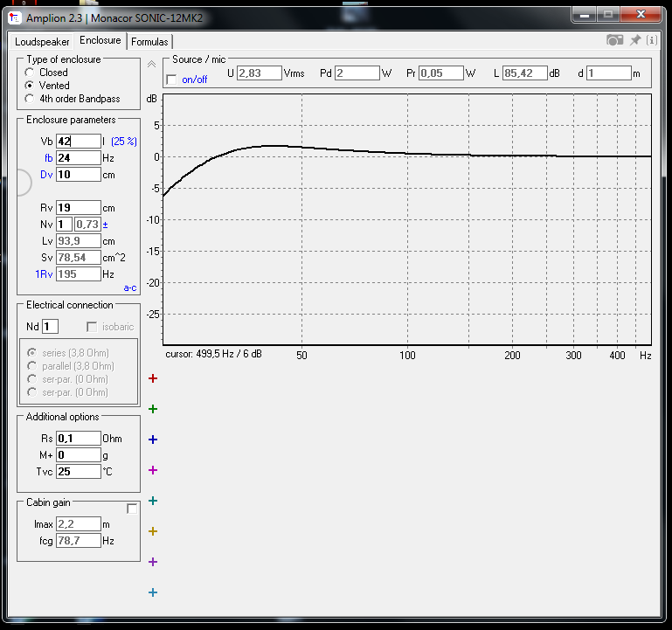Select series (3,8 Ohm) connection
Viewport: 672px width, 630px height.
pyautogui.click(x=31, y=353)
